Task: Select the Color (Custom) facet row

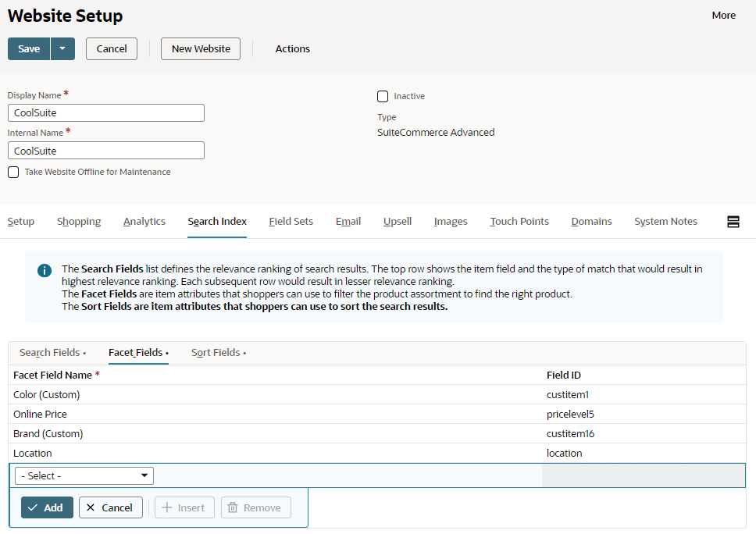Action: click(377, 395)
